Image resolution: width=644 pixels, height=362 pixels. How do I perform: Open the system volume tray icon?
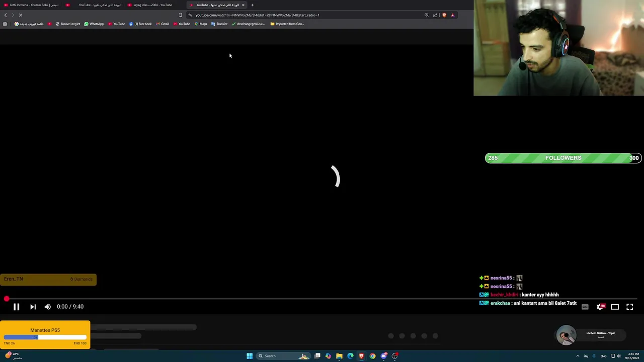coord(619,356)
